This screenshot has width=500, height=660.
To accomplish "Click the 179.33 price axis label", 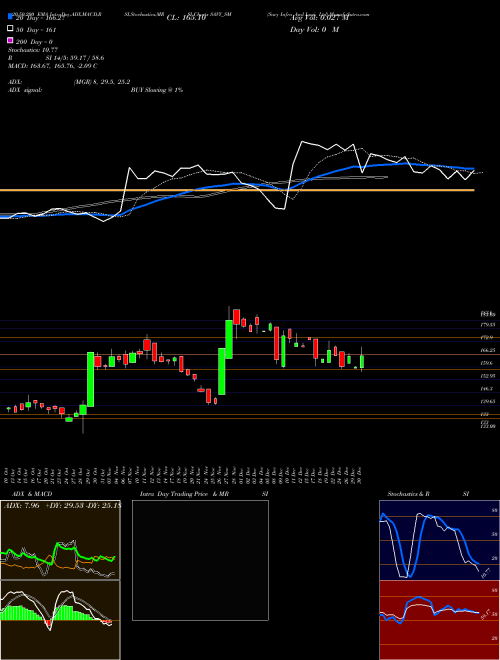I will (488, 325).
